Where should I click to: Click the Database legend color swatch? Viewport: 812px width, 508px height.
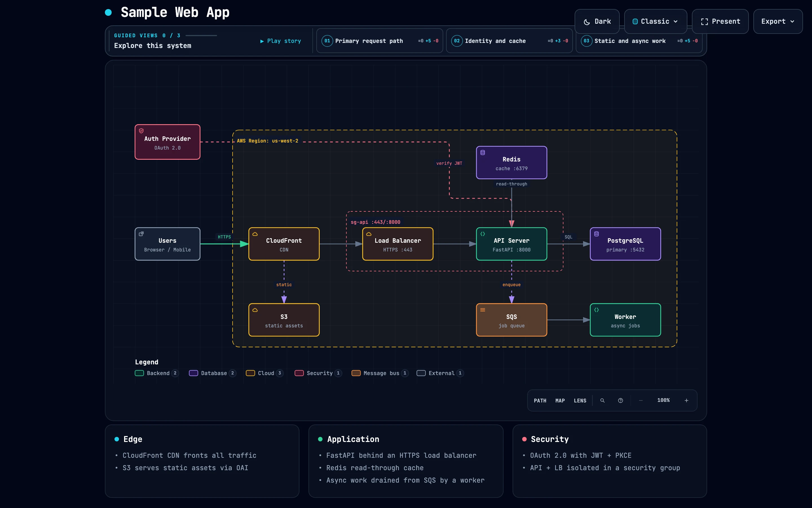click(194, 373)
